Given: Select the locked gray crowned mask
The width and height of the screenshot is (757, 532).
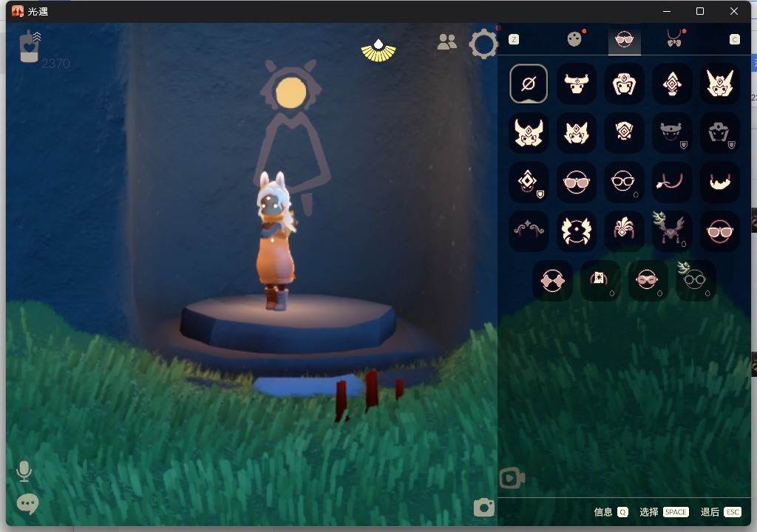Looking at the screenshot, I should 719,133.
